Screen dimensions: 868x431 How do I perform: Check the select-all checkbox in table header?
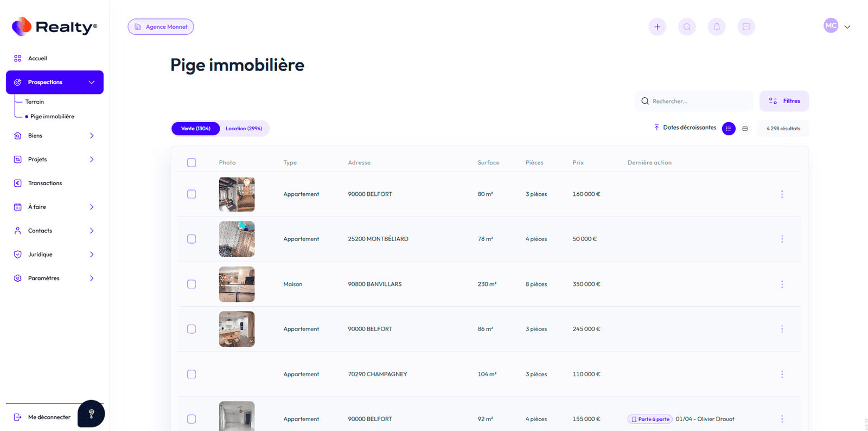tap(192, 163)
